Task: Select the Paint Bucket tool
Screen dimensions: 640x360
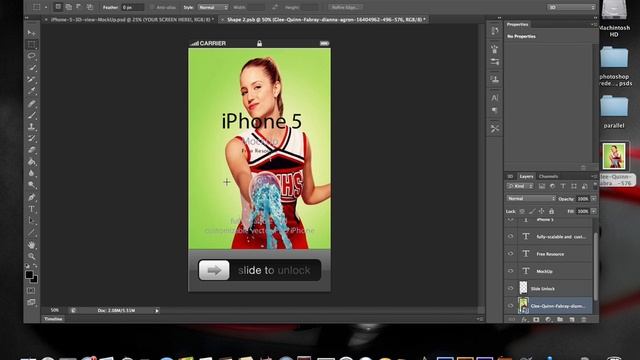Action: coord(31,162)
